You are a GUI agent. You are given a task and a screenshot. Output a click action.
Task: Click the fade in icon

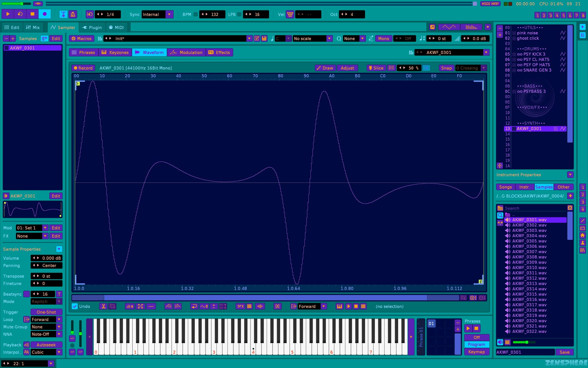tap(168, 306)
